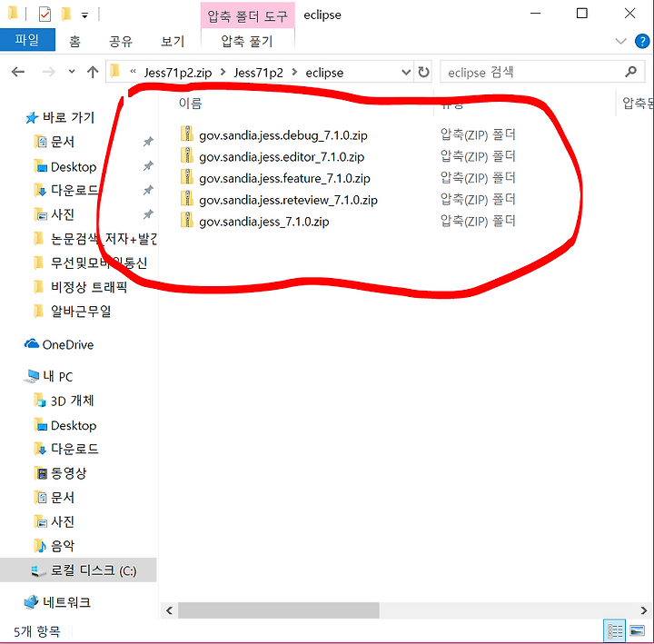Open the 압축 풀기 ribbon tab
This screenshot has width=654, height=644.
[x=247, y=41]
